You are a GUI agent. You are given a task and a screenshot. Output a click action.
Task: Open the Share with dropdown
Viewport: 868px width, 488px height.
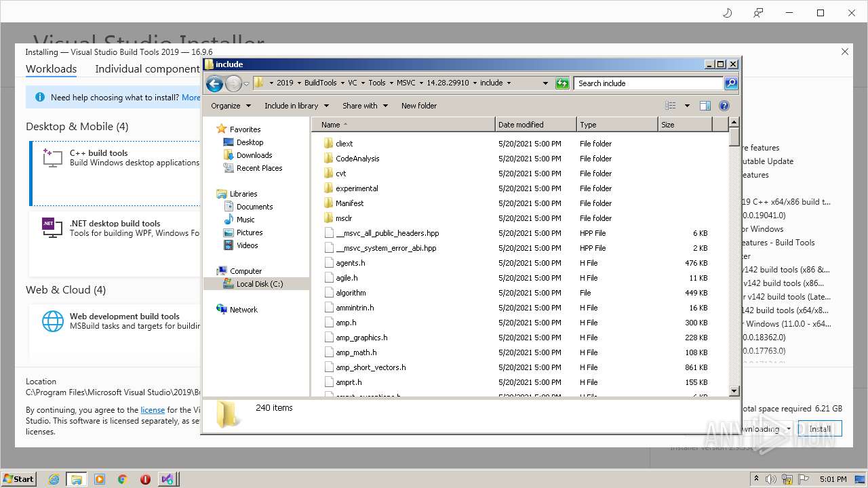click(x=365, y=106)
